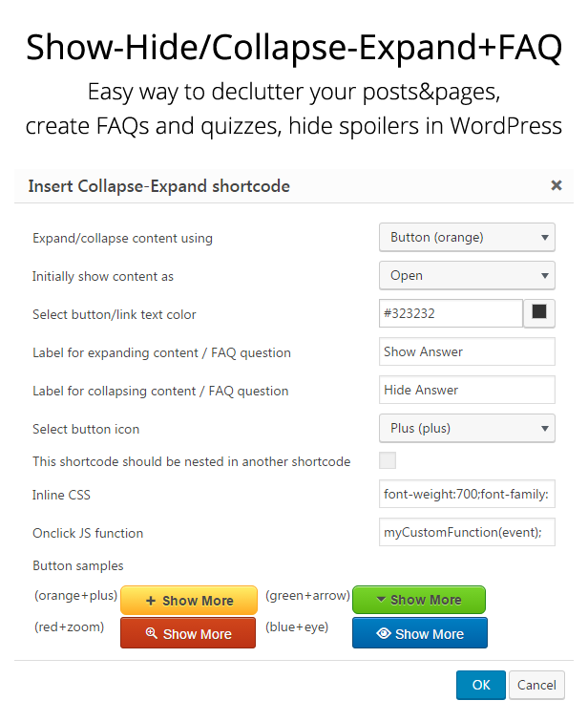Click the green Show More sample button text
This screenshot has height=722, width=588.
tap(426, 600)
